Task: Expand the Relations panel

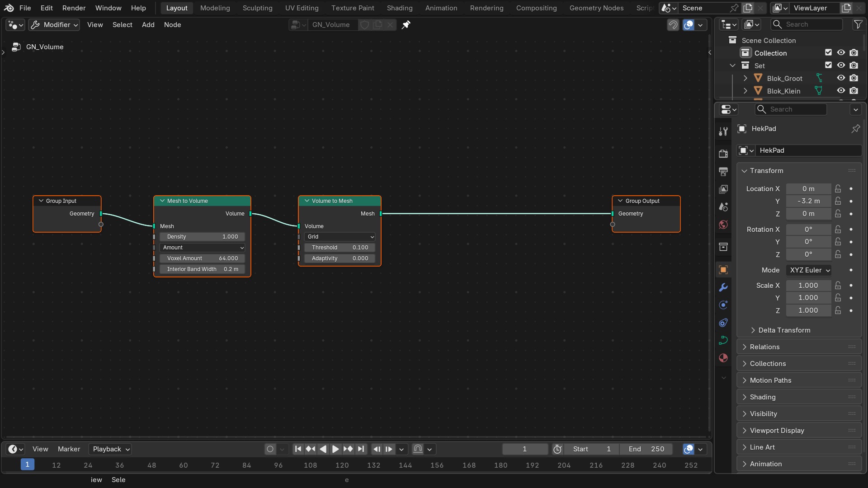Action: 799,347
